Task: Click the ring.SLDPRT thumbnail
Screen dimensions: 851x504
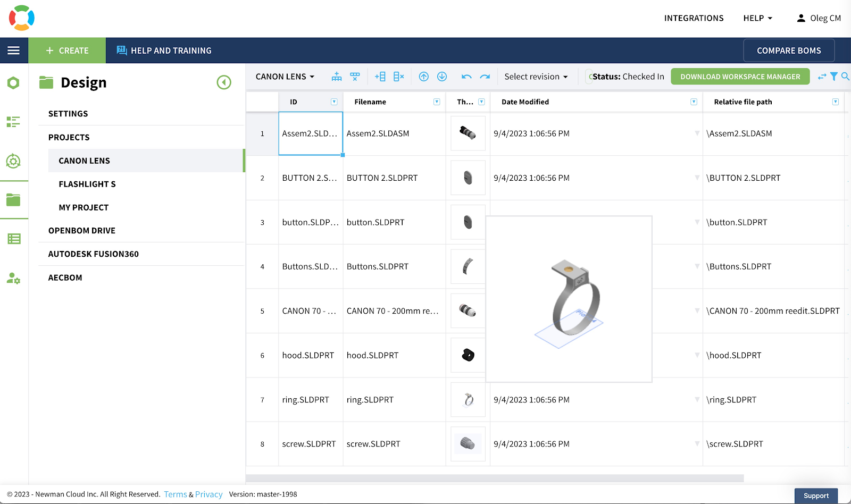Action: tap(468, 400)
